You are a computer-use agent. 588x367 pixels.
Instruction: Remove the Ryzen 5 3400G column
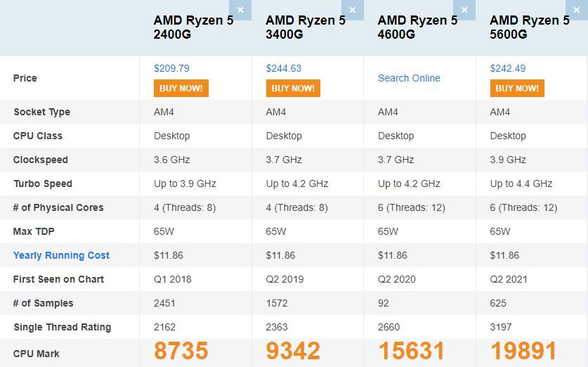coord(353,10)
